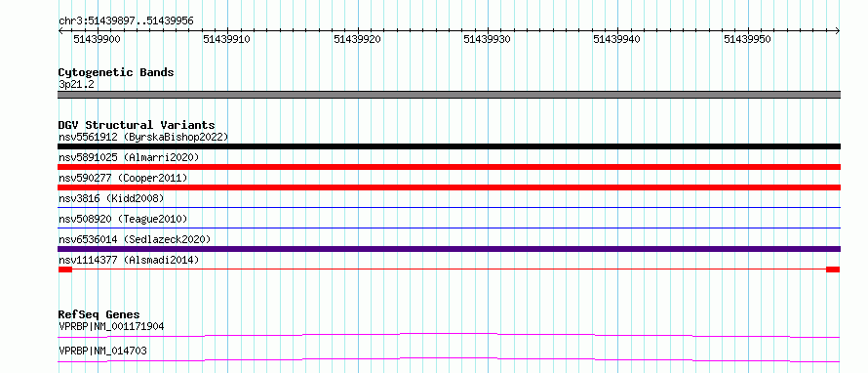Click ruler tick label 51439900
The height and width of the screenshot is (373, 868).
97,39
